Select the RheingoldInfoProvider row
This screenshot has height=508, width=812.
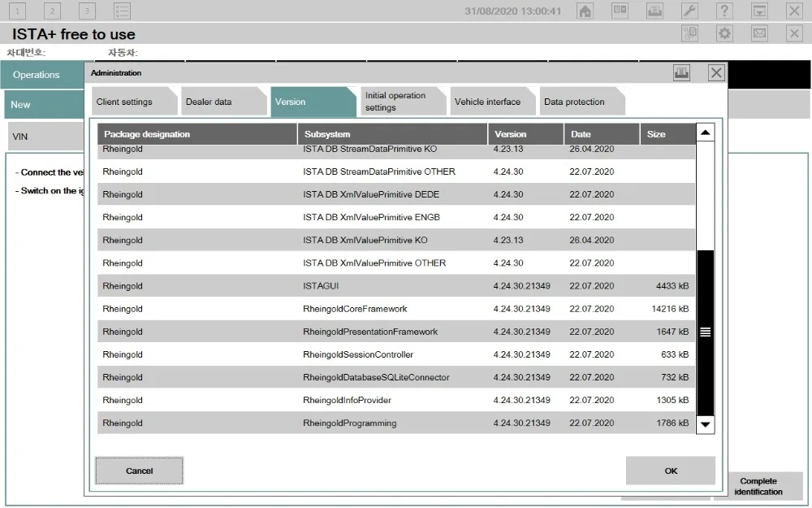coord(396,400)
